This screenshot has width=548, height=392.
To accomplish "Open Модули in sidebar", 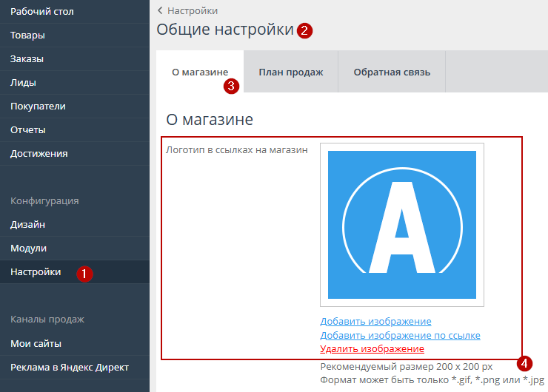I will click(28, 248).
